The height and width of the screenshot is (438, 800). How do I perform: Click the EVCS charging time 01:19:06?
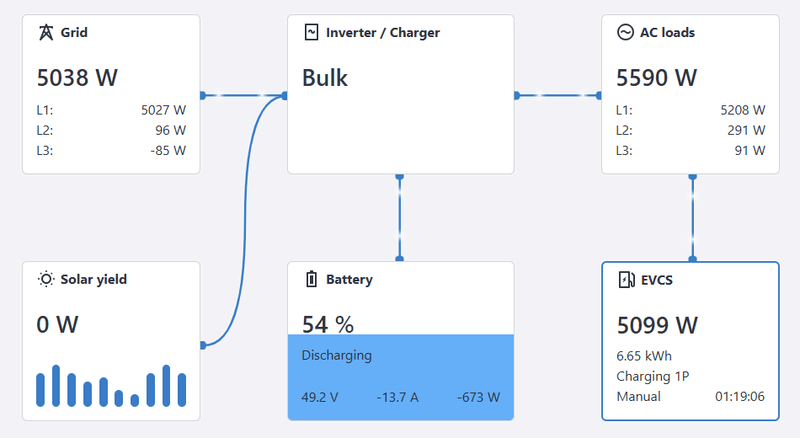coord(740,396)
